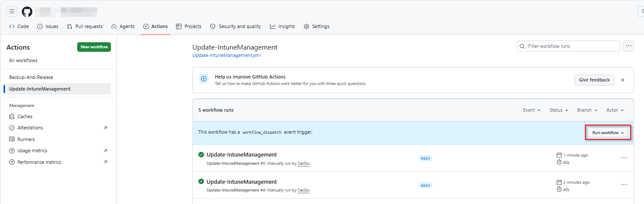Click external arrow icon beside Usage metrics

[x=105, y=151]
